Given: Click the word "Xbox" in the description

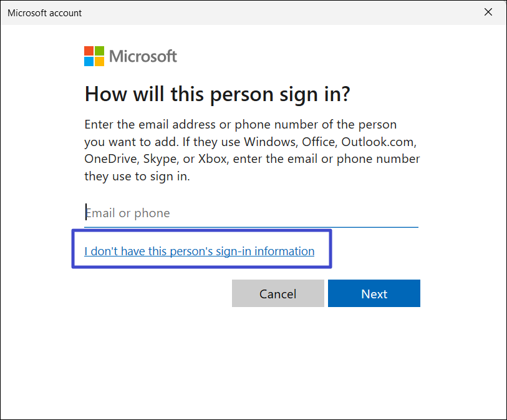Looking at the screenshot, I should [214, 159].
